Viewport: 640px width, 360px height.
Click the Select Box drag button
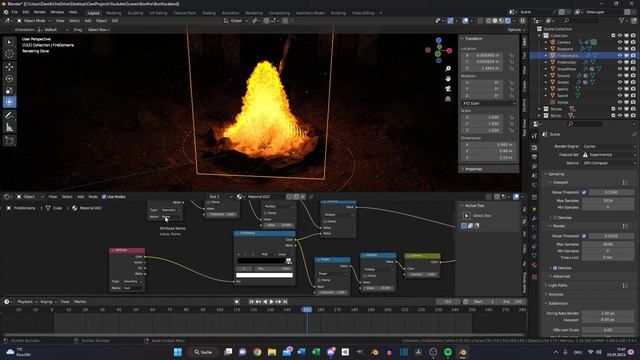coord(98,30)
